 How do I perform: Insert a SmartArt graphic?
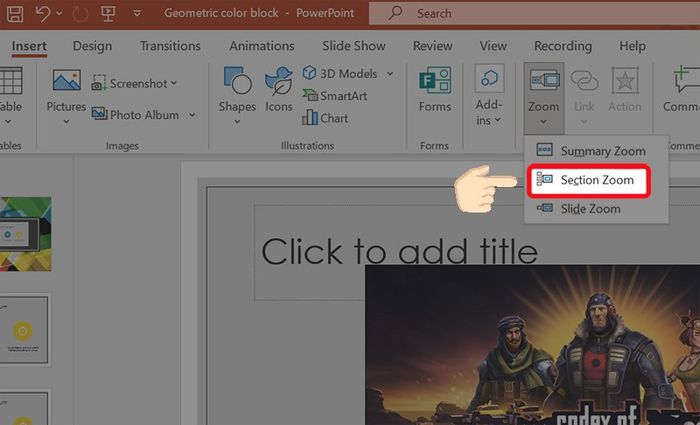[335, 96]
